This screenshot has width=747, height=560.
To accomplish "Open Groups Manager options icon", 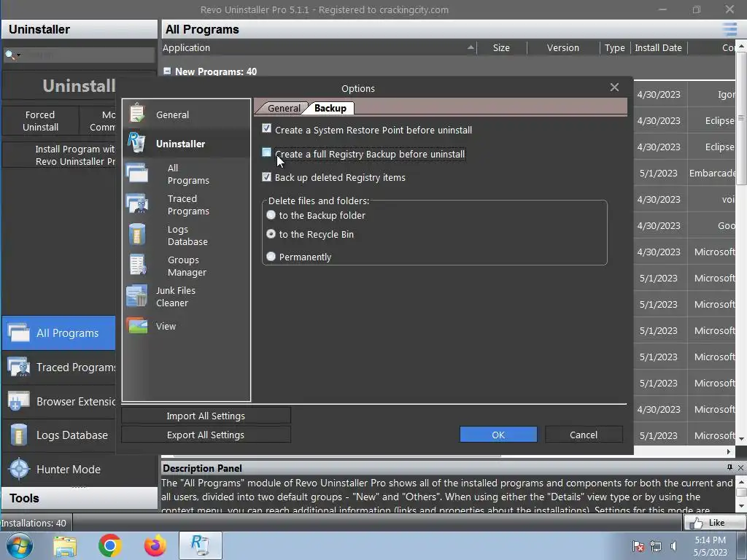I will coord(138,265).
